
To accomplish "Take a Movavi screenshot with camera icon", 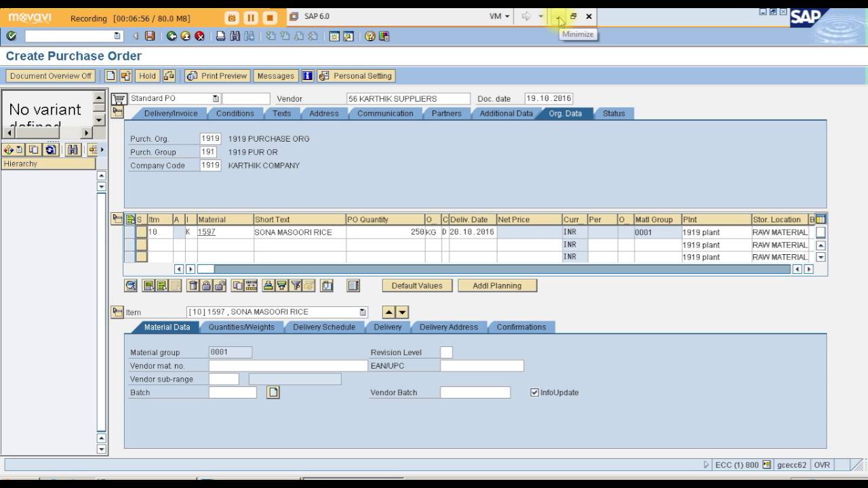I will [231, 18].
